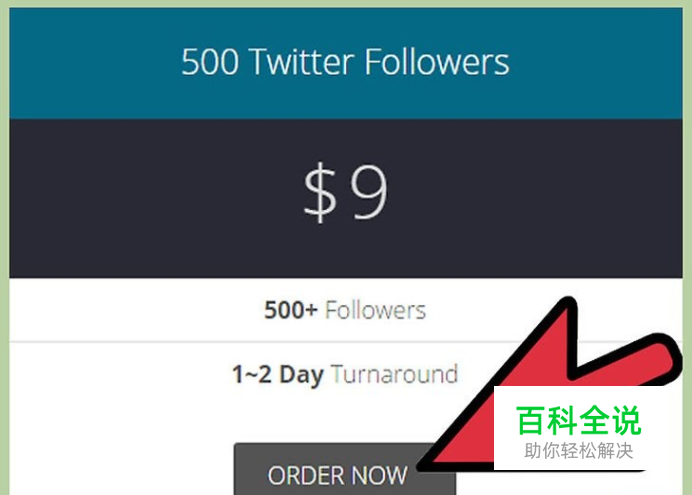Click the word Twitter in the header
692x495 pixels.
tap(302, 62)
